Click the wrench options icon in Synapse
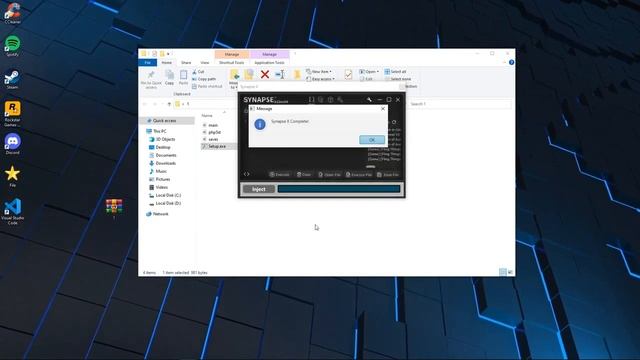This screenshot has width=640, height=360. (x=369, y=100)
